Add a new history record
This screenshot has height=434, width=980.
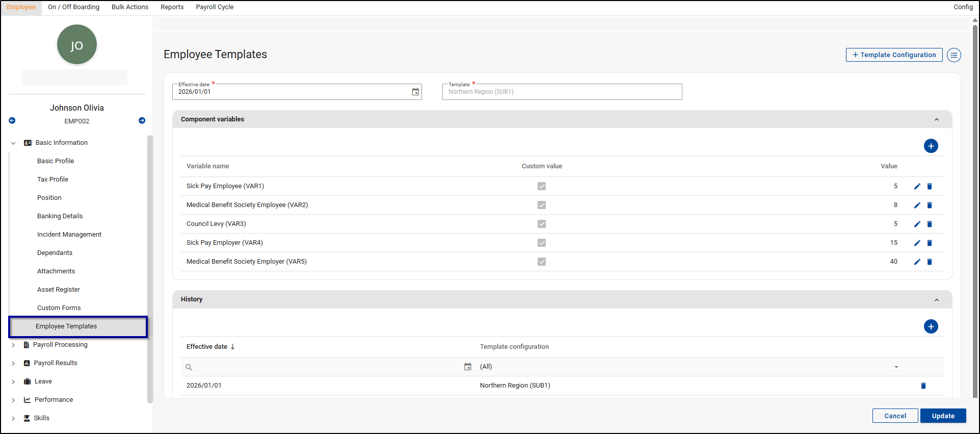(x=931, y=326)
